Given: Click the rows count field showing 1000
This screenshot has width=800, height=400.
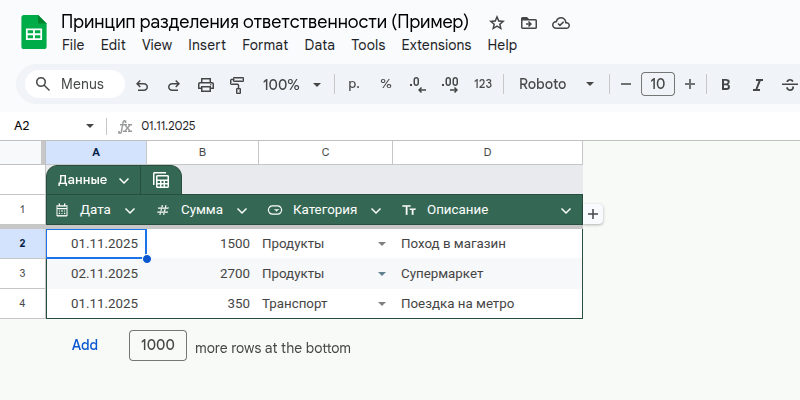Looking at the screenshot, I should click(158, 345).
